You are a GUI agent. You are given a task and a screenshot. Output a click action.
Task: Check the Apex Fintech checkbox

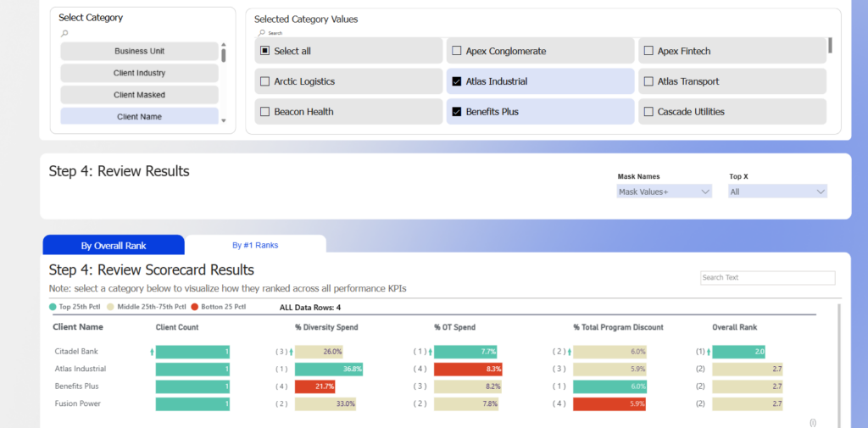(x=648, y=51)
